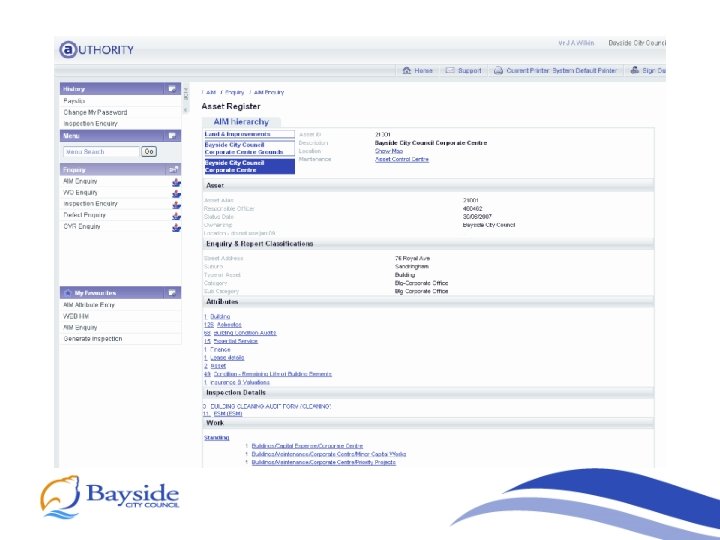Open the Priority Projects work link
720x540 pixels.
pos(324,462)
